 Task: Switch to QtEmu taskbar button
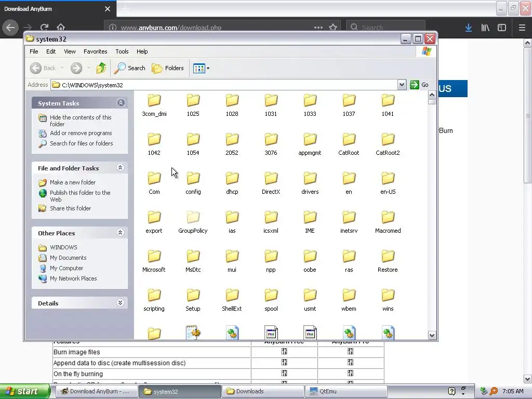(346, 391)
